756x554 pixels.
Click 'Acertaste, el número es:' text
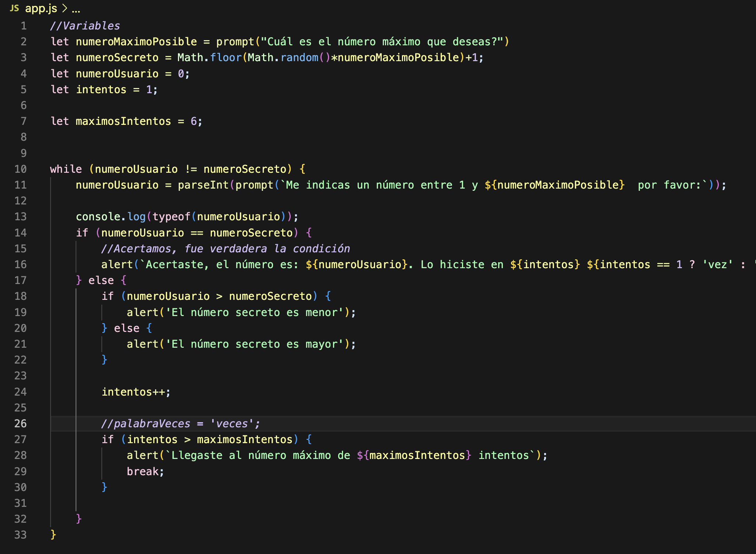[x=222, y=264]
